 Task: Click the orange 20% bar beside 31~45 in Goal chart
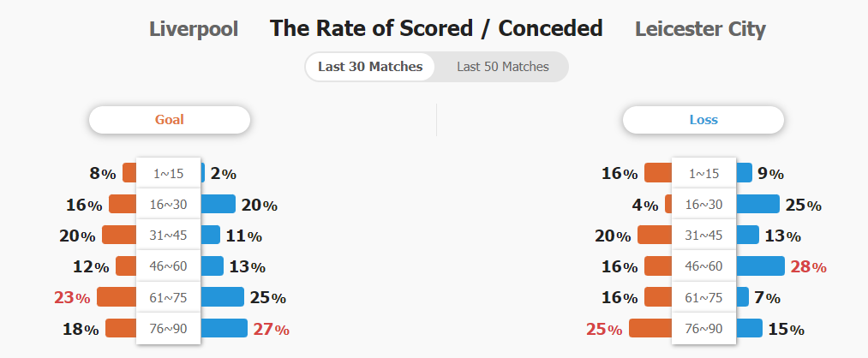[119, 235]
